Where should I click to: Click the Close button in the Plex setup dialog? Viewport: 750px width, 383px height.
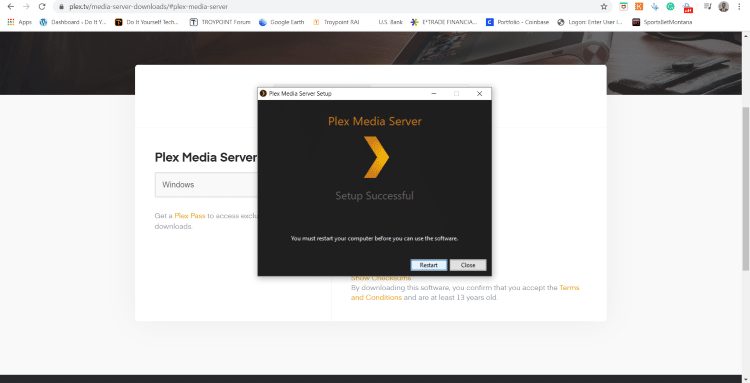point(468,265)
